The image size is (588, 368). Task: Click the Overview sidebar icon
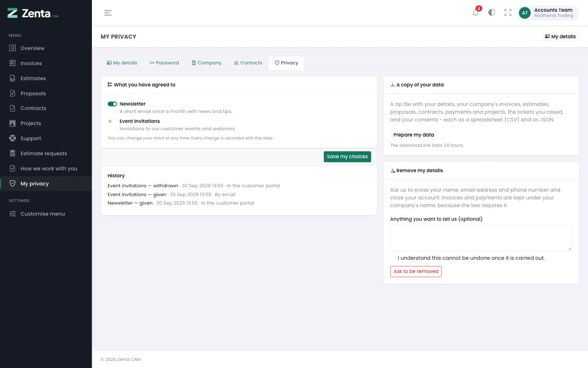(x=12, y=48)
